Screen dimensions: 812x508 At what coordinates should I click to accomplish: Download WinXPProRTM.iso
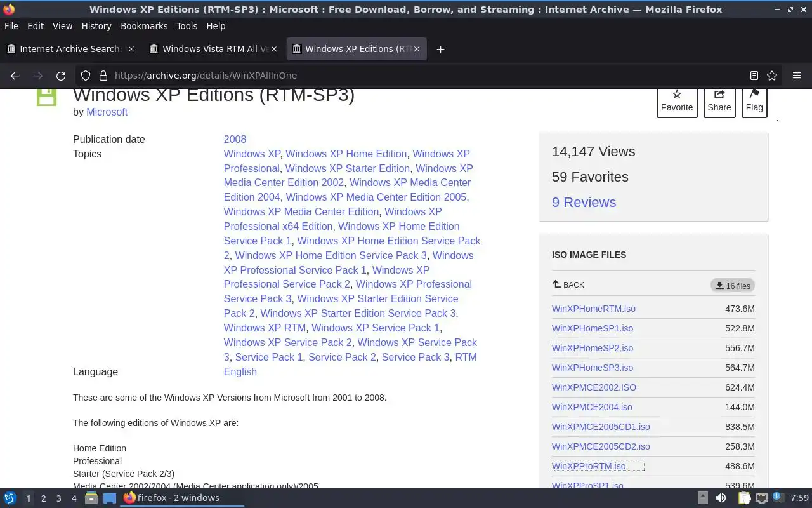[589, 466]
